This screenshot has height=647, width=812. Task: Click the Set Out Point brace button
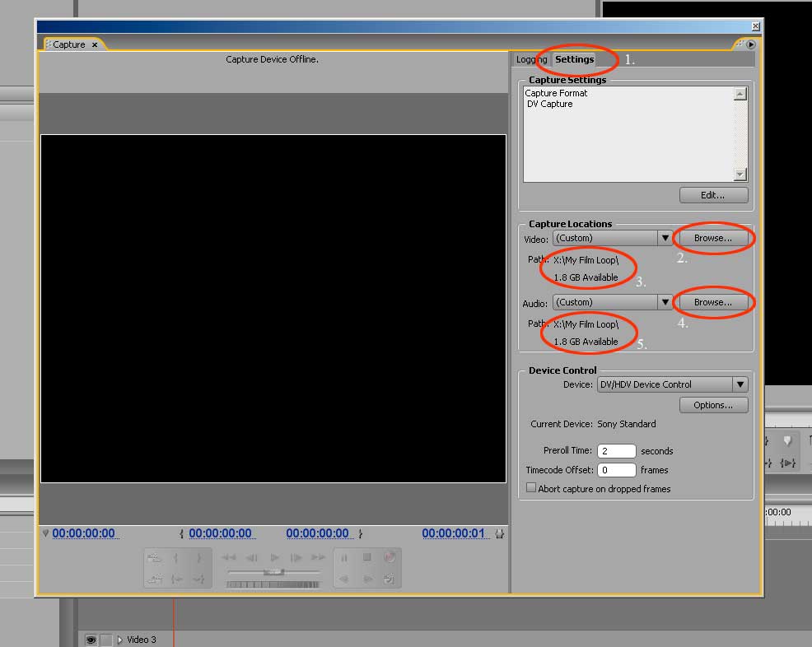[x=198, y=557]
